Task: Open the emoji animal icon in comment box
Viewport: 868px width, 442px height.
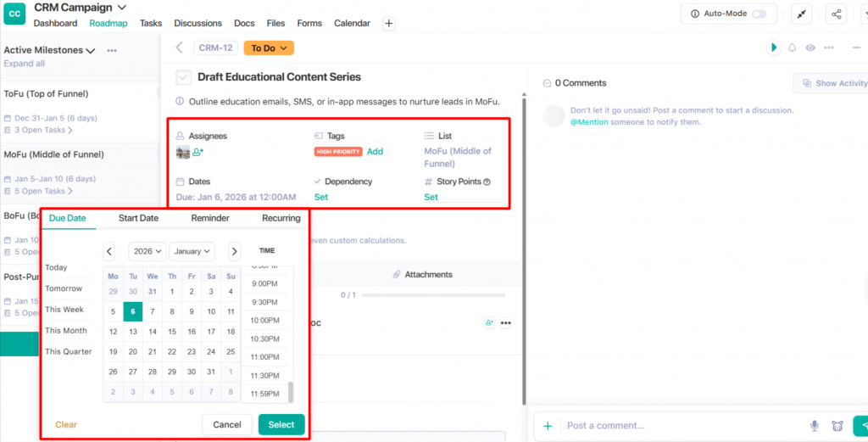Action: 837,426
